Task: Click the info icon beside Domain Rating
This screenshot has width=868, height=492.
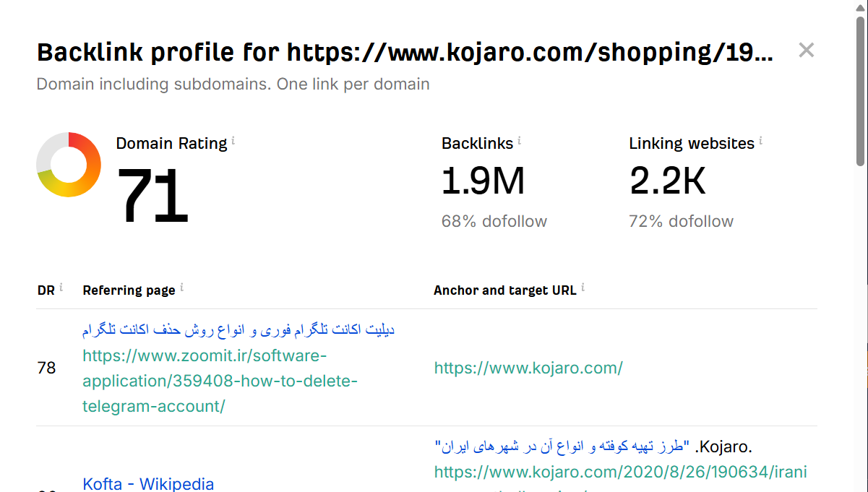Action: coord(233,140)
